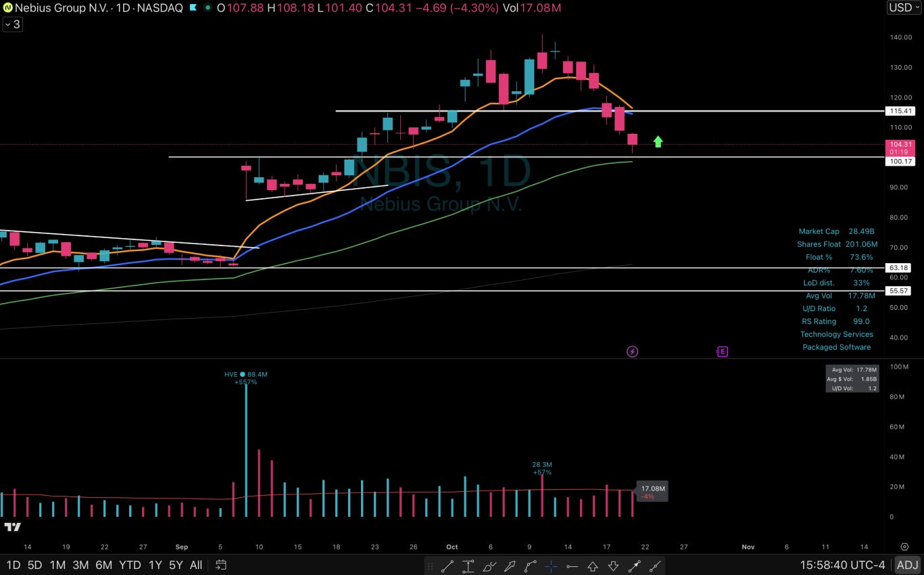Click the U/D Ratio 1.2 stat
This screenshot has width=924, height=575.
835,308
